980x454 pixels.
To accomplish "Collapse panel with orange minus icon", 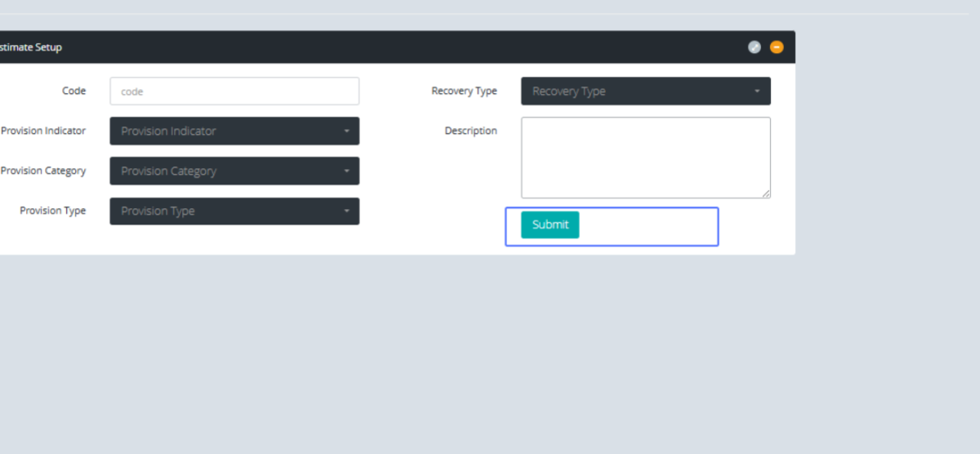I will pyautogui.click(x=777, y=47).
